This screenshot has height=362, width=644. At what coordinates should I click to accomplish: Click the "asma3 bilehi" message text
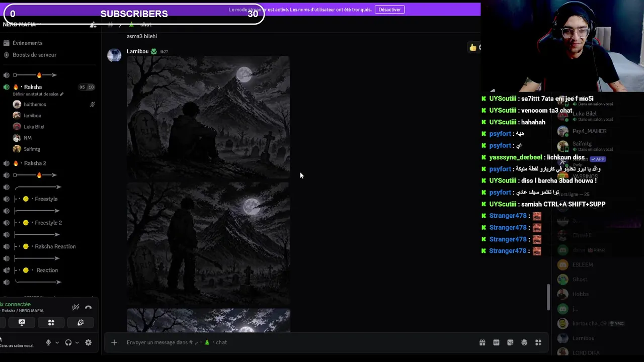pyautogui.click(x=142, y=36)
